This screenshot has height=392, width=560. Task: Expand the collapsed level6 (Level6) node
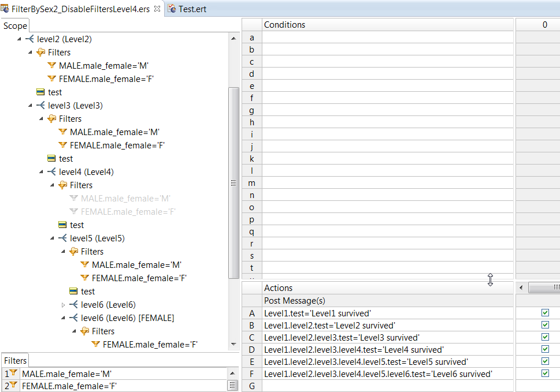pos(63,305)
